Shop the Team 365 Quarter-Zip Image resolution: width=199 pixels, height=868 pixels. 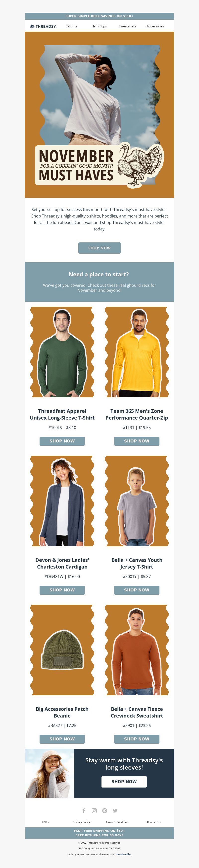pyautogui.click(x=137, y=441)
